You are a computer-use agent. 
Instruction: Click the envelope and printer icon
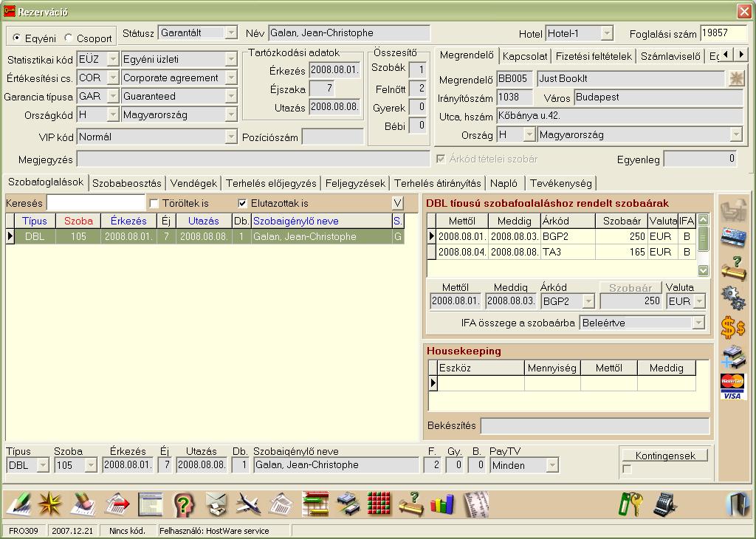(216, 505)
